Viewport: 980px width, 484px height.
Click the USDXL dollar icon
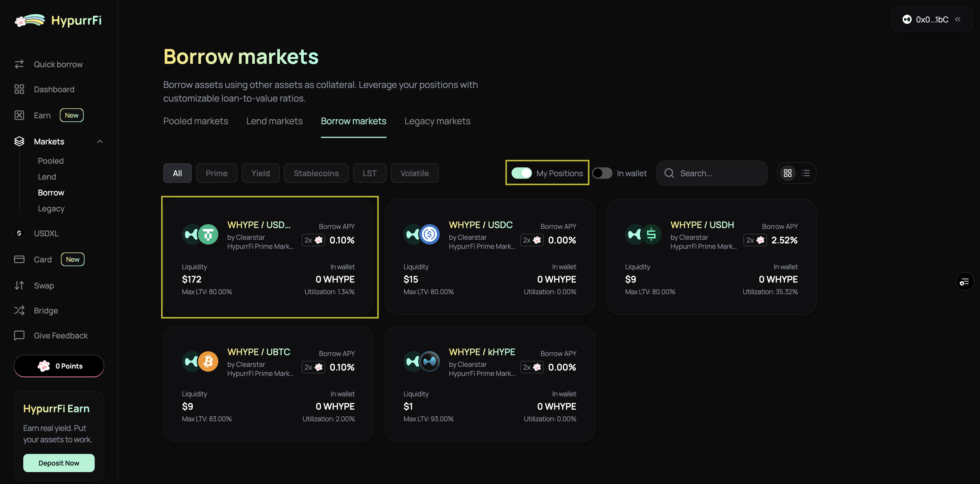19,233
